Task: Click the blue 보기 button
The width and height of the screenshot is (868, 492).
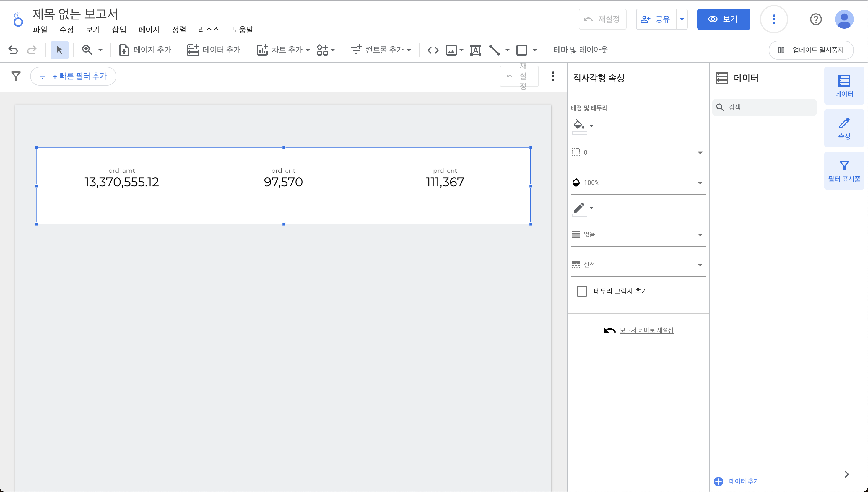Action: click(723, 19)
